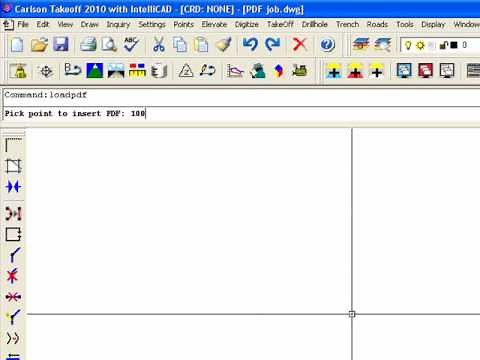Image resolution: width=480 pixels, height=360 pixels.
Task: Toggle the layer sun freeze icon
Action: click(x=420, y=45)
